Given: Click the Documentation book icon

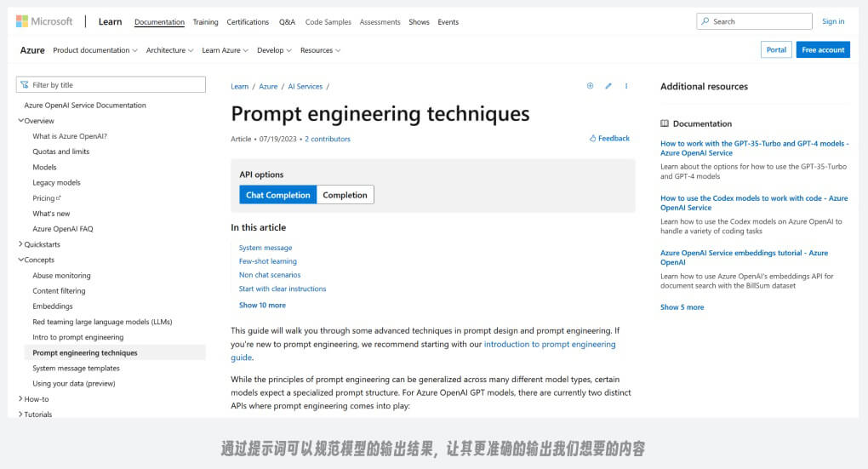Looking at the screenshot, I should coord(665,123).
